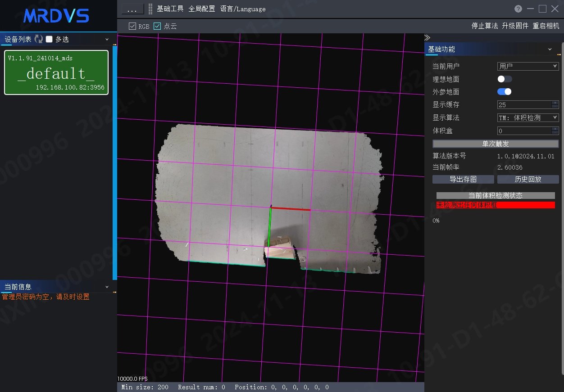Image resolution: width=564 pixels, height=392 pixels.
Task: Open the help question mark icon
Action: coord(519,9)
